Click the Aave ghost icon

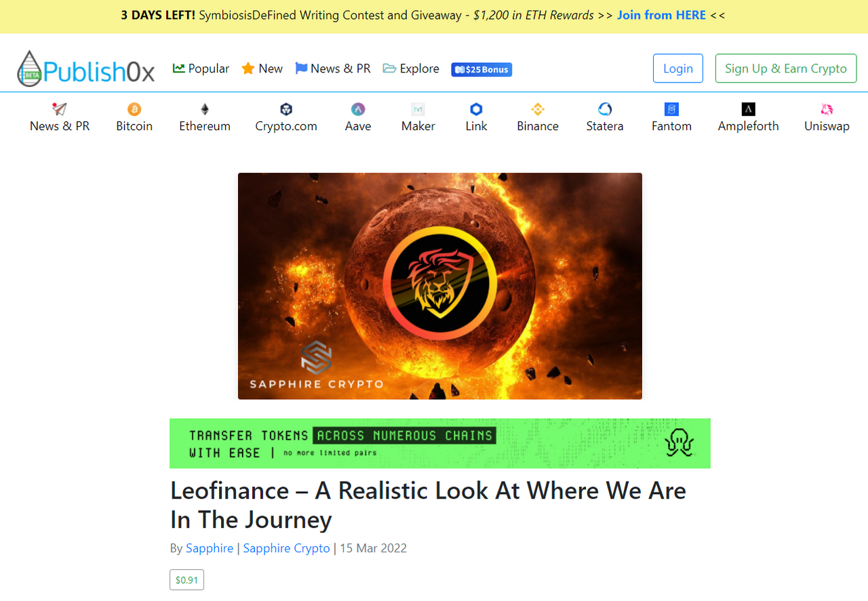(358, 109)
